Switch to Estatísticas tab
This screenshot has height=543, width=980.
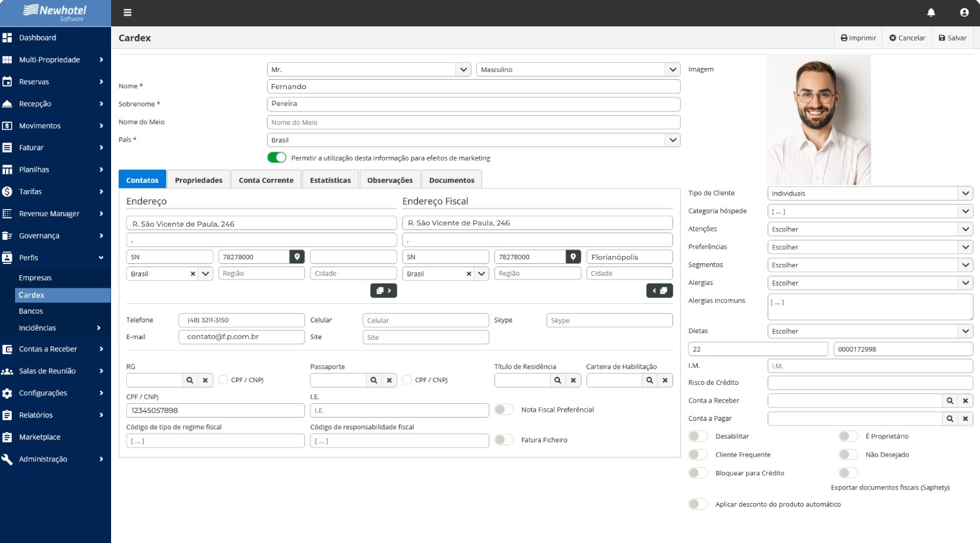pos(330,180)
